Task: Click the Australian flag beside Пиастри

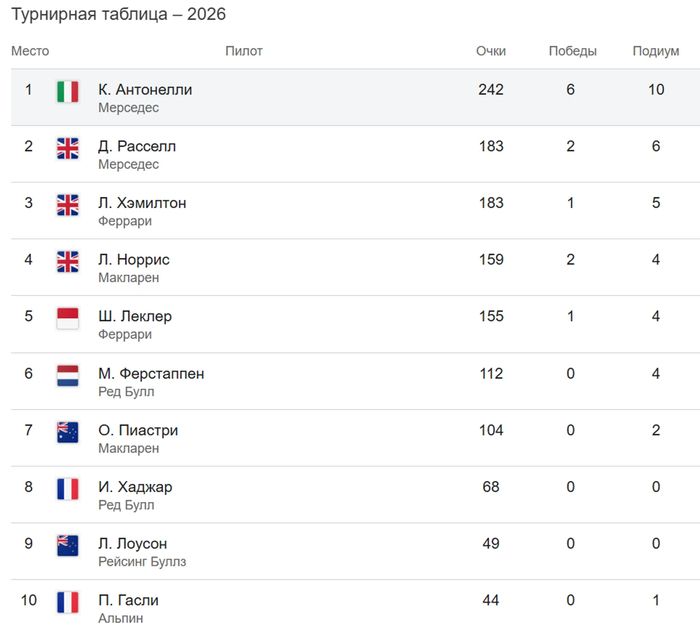Action: tap(68, 432)
